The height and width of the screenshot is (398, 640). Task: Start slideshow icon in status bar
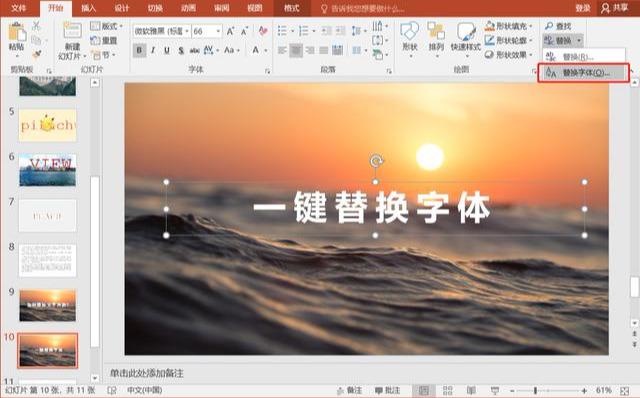tap(495, 391)
